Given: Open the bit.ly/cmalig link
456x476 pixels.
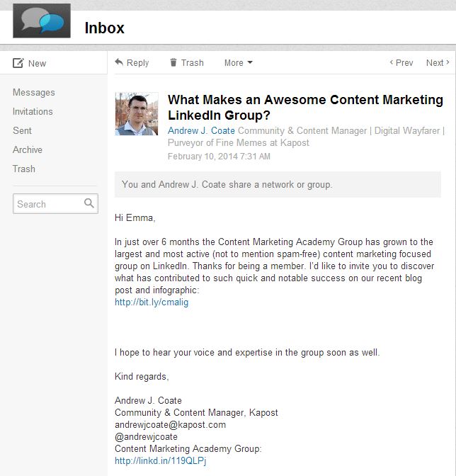Looking at the screenshot, I should pos(152,302).
